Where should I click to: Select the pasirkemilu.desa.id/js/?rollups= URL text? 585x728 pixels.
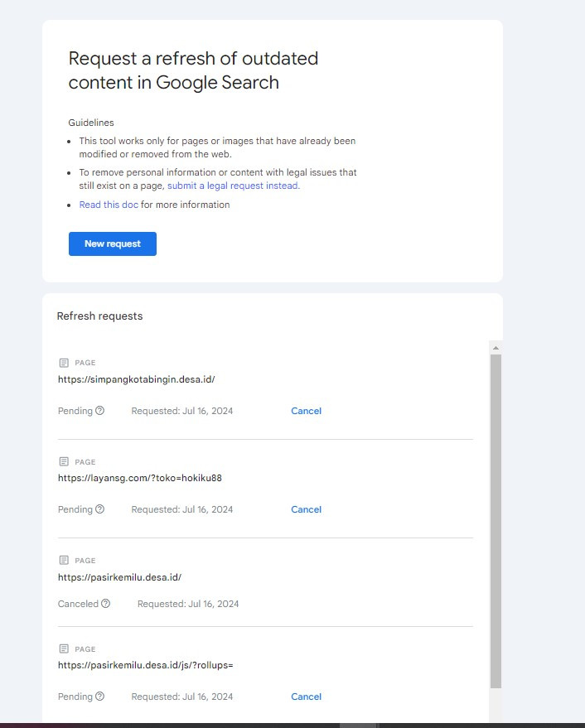[x=146, y=665]
